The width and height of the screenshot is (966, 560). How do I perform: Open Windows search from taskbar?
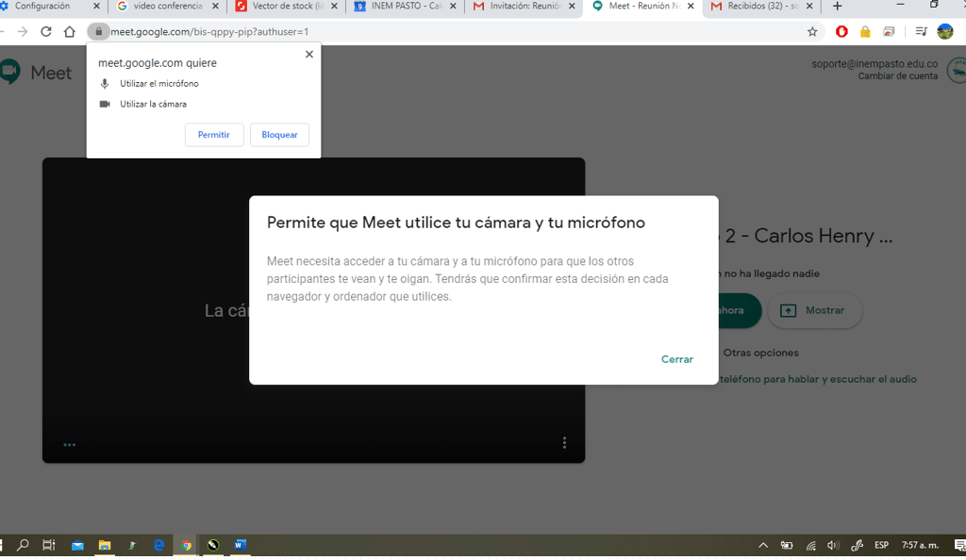pos(23,545)
